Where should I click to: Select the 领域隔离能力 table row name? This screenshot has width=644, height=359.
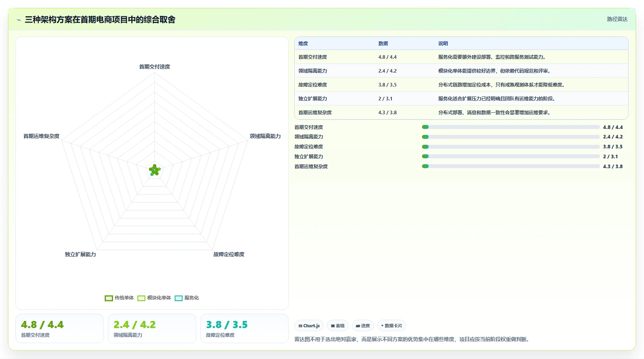[x=312, y=71]
